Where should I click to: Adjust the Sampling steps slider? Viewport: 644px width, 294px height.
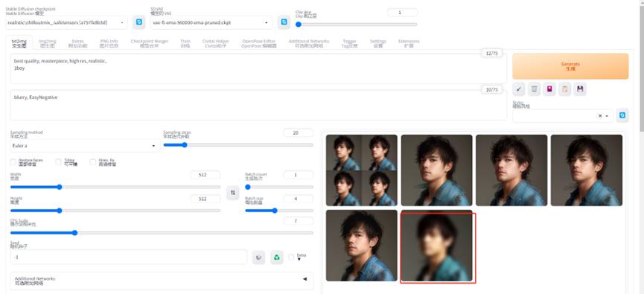(x=238, y=145)
